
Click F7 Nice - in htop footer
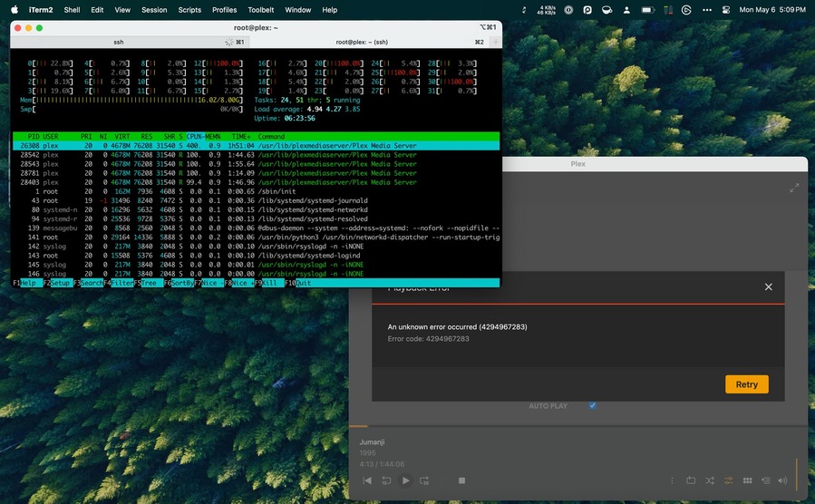click(209, 283)
